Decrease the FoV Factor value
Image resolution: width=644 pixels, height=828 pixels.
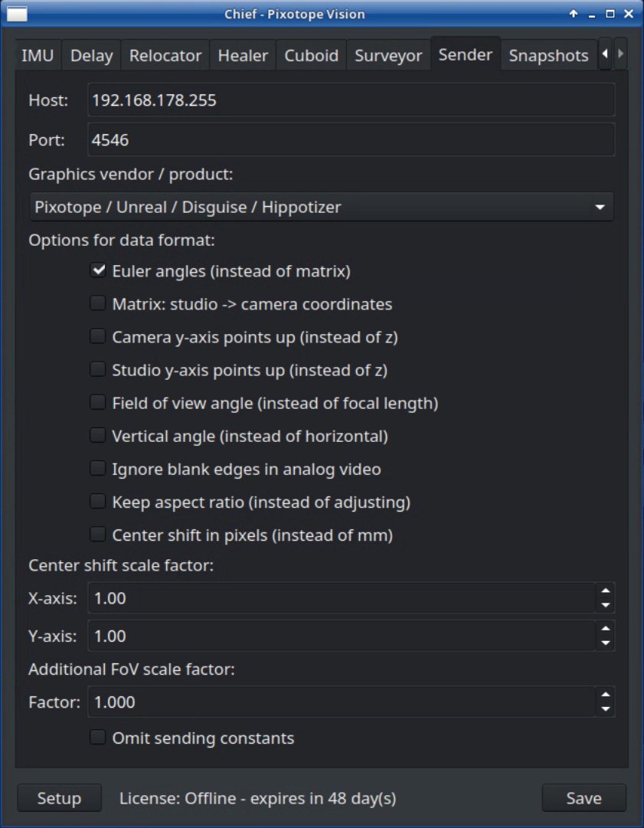point(606,709)
